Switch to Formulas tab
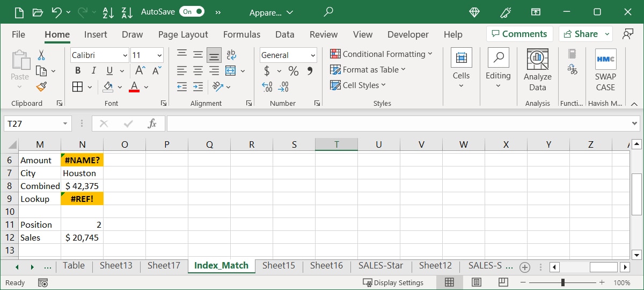644x290 pixels. pos(241,34)
